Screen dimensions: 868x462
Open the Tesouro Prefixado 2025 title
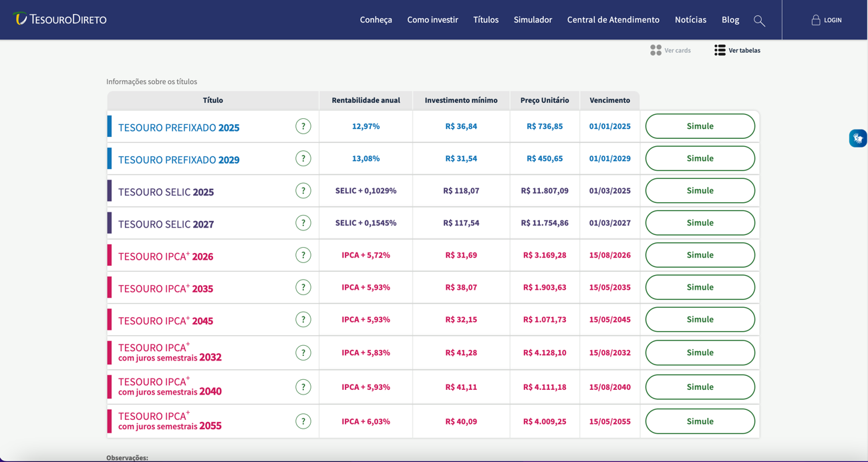[178, 128]
